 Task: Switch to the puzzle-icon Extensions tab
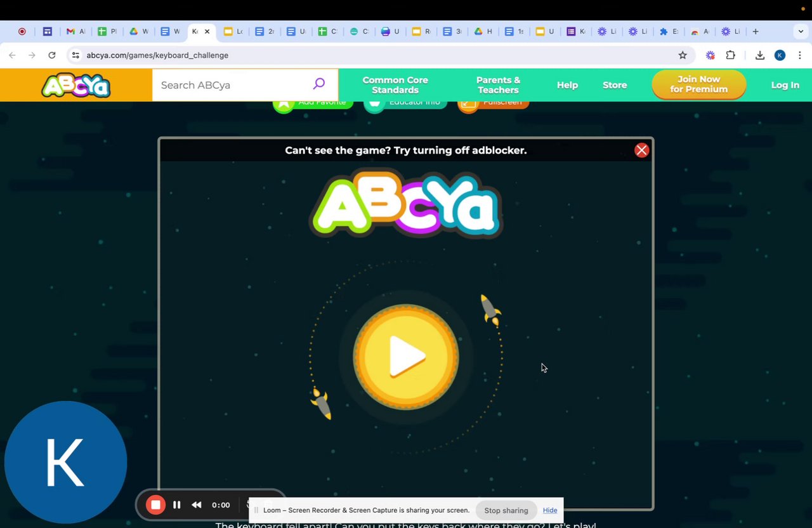(669, 31)
